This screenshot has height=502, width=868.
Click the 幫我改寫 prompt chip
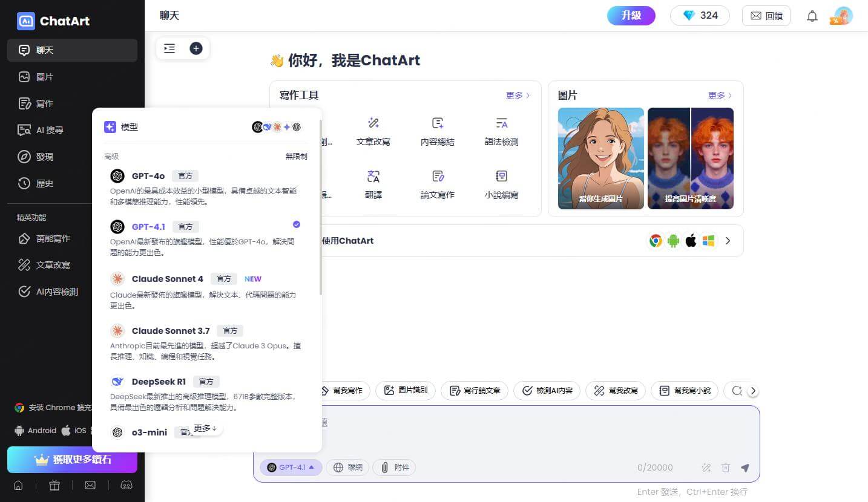coord(616,391)
